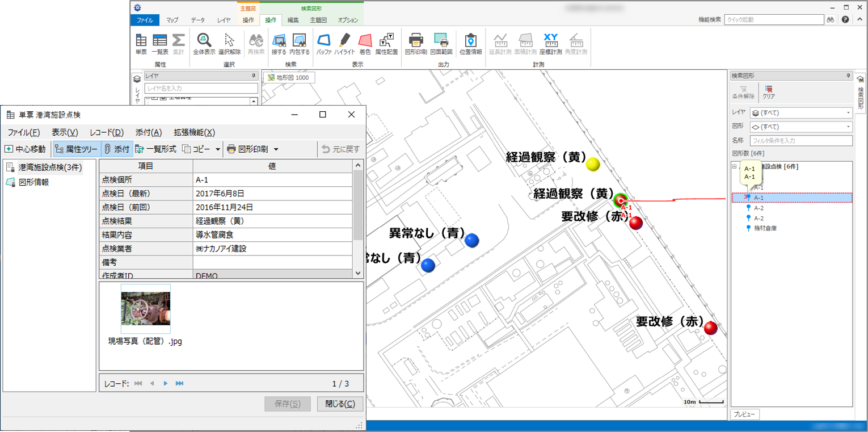Open help with the question mark icon
The image size is (868, 432).
[845, 19]
